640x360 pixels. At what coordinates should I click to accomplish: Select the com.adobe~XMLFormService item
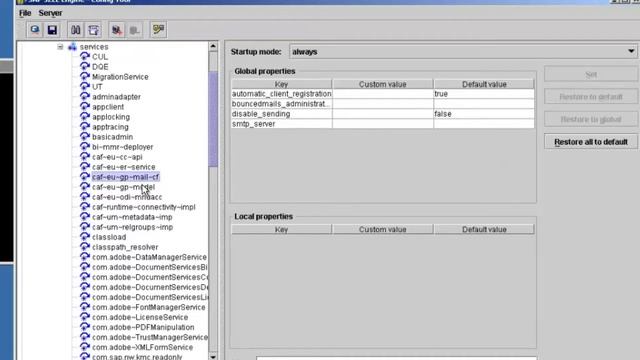142,347
